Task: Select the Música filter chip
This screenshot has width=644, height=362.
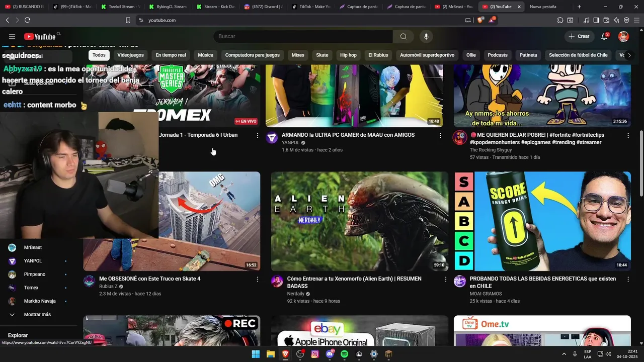Action: point(205,55)
